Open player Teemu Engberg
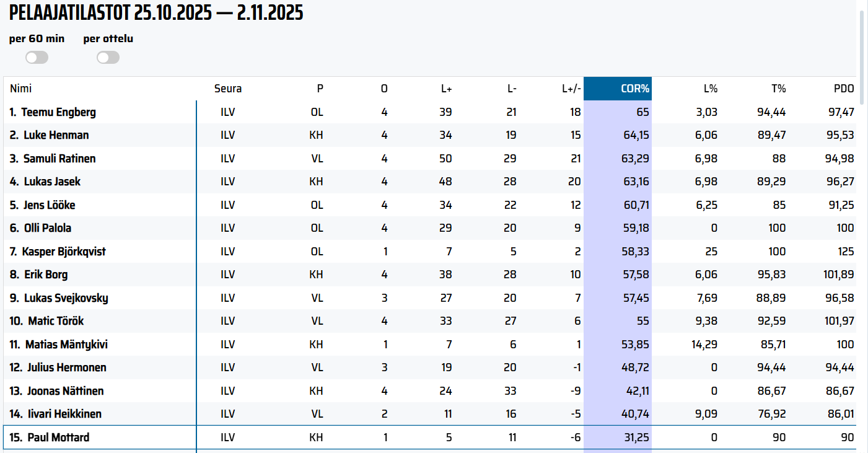868x453 pixels. click(58, 112)
